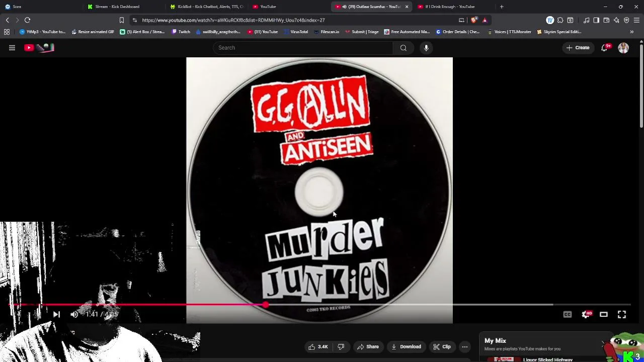Bookmark this page with the bookmark icon
Viewport: 644px width, 362px height.
(121, 20)
